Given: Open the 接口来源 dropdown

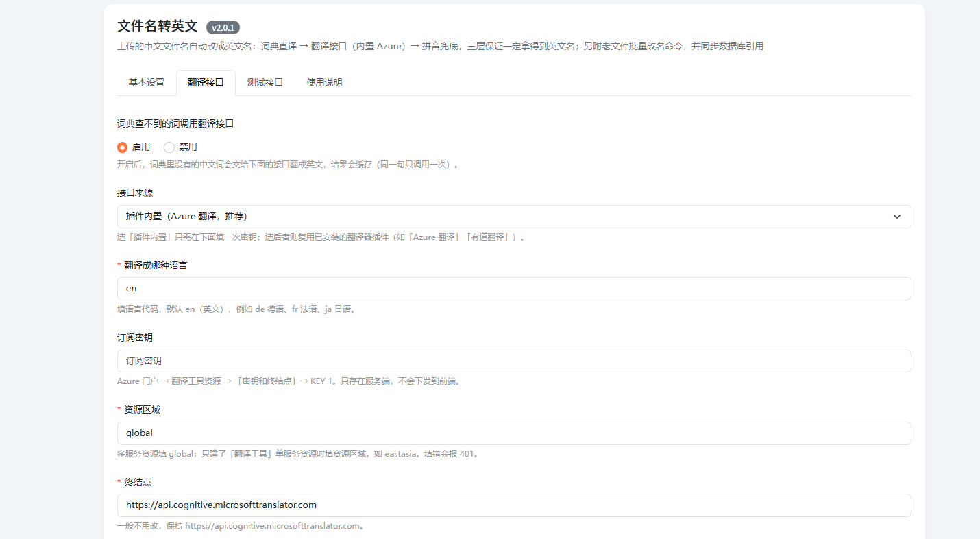Looking at the screenshot, I should coord(514,217).
